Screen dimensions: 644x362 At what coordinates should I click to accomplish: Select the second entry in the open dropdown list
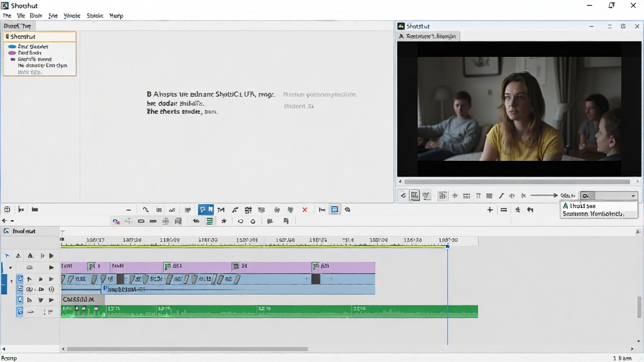[599, 214]
